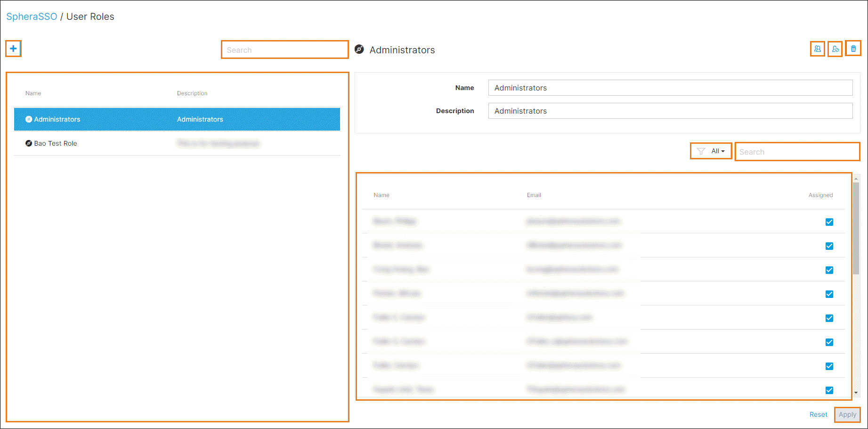Click the unassign users icon
The image size is (868, 429).
coord(835,49)
